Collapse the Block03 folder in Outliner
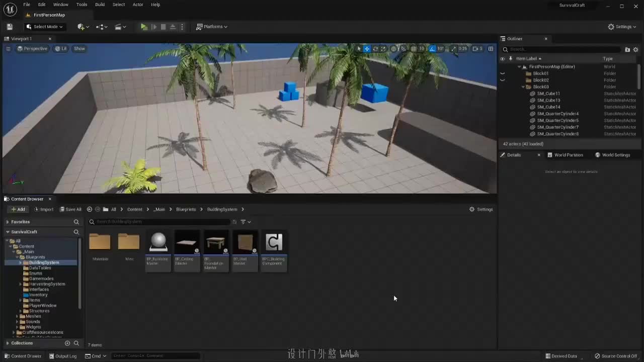Image resolution: width=644 pixels, height=362 pixels. pos(523,87)
